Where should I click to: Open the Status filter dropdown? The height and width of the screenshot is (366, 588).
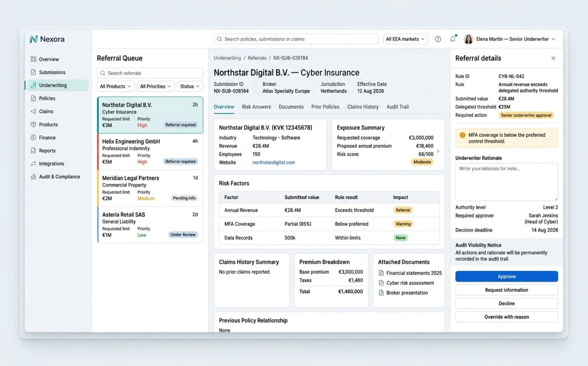click(190, 86)
